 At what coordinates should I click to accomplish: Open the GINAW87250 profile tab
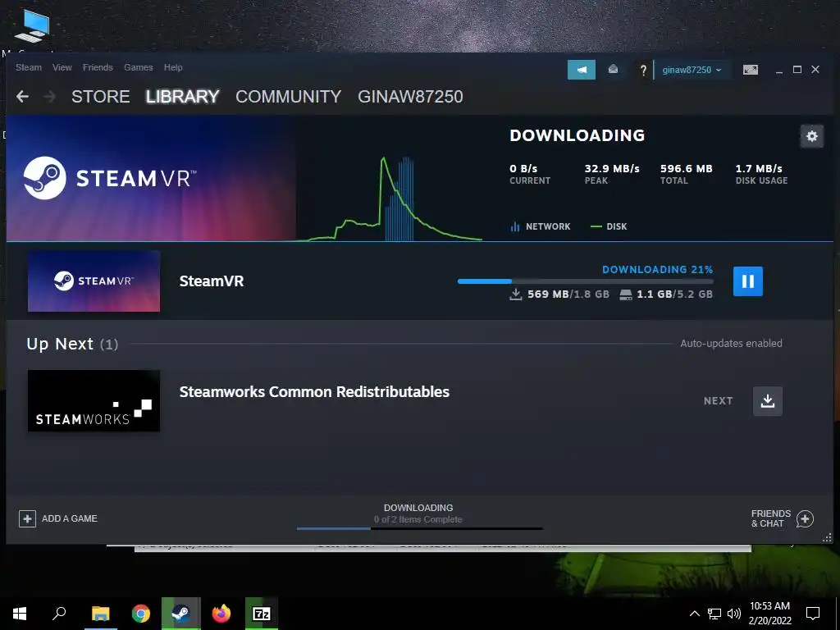click(410, 97)
